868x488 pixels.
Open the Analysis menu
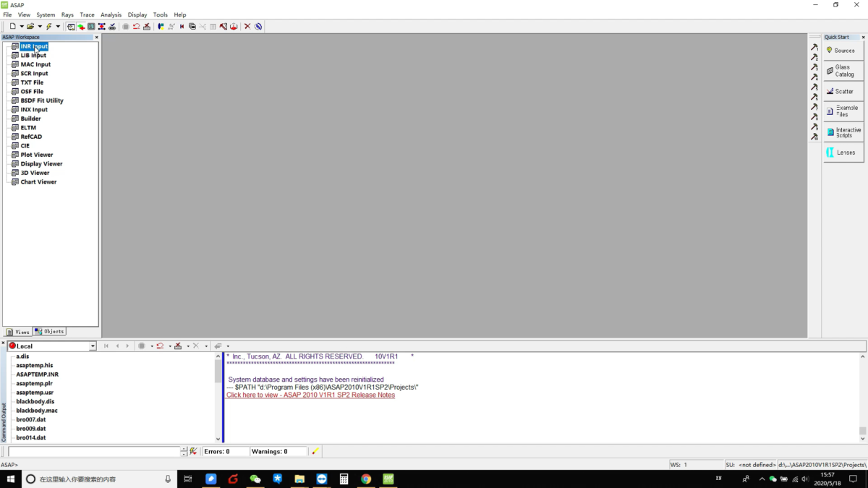click(111, 14)
